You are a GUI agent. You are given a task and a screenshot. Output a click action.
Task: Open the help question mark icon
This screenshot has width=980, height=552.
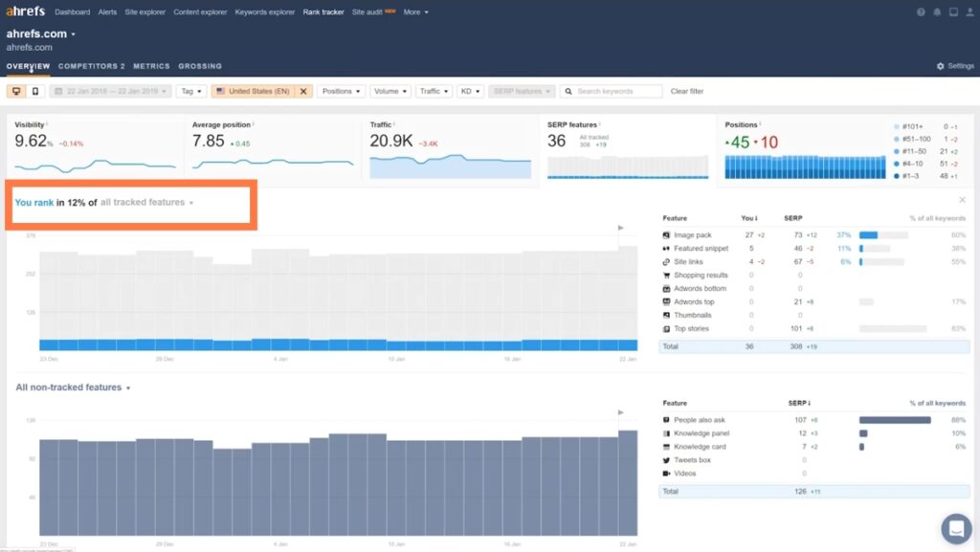(x=921, y=11)
